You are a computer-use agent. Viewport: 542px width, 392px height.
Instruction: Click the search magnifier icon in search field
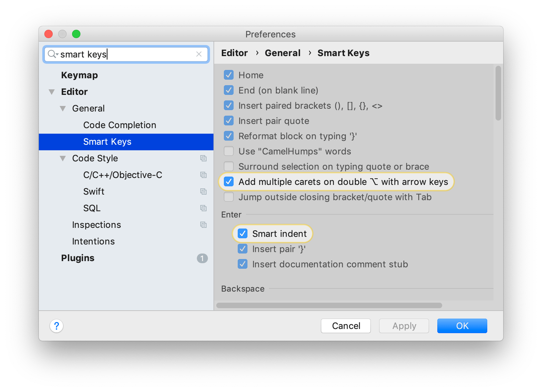point(53,54)
